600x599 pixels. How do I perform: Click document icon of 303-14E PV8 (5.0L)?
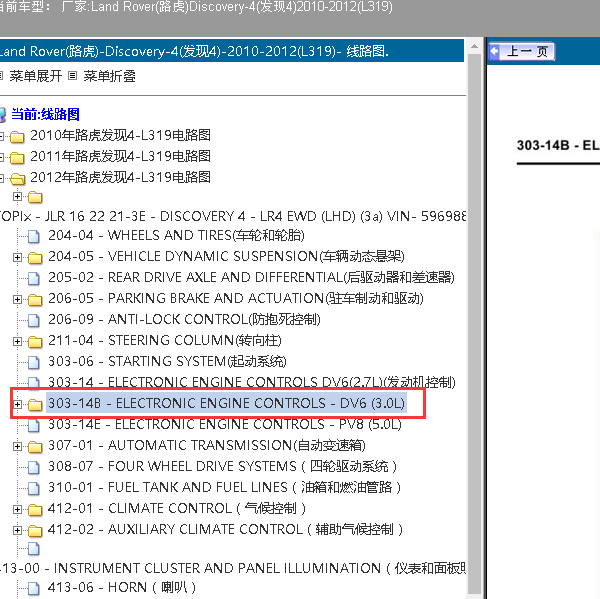(34, 426)
